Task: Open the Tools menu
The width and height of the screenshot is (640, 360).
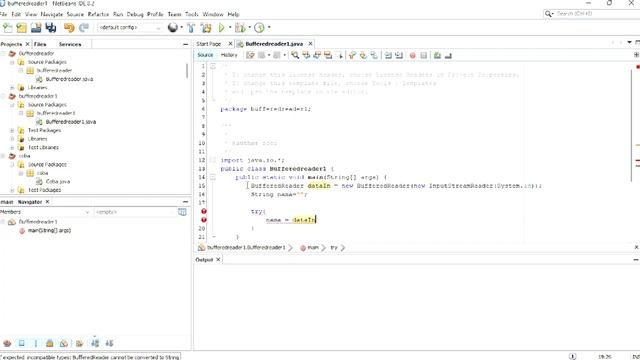Action: click(191, 14)
